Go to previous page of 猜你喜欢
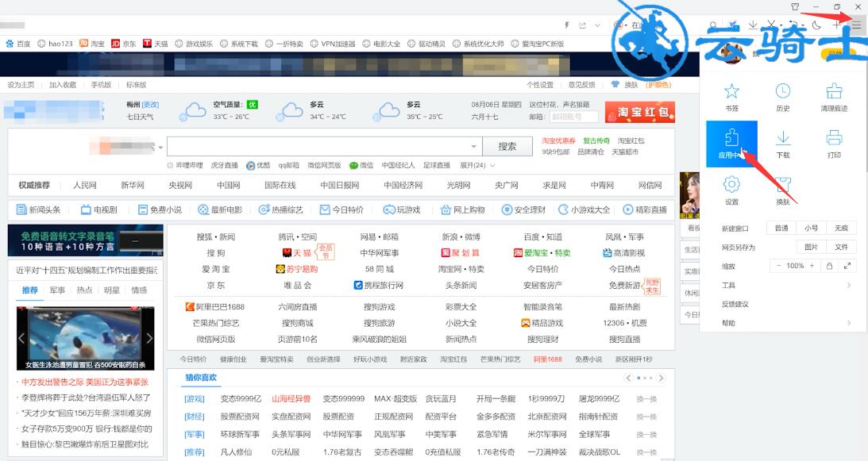 (x=628, y=378)
